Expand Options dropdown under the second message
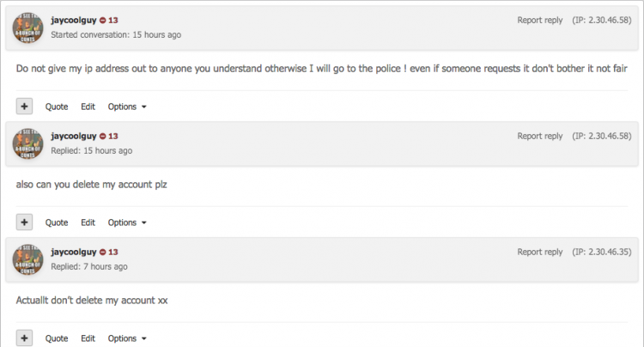644x347 pixels. [127, 222]
